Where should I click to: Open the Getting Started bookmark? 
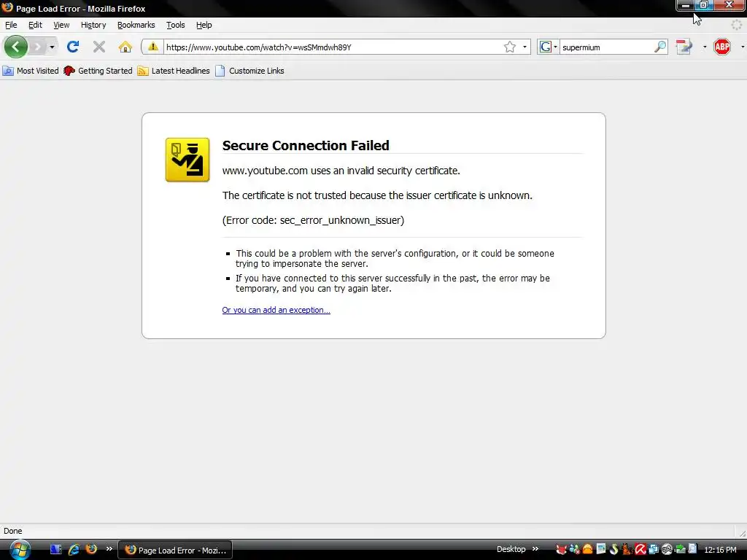[x=98, y=71]
